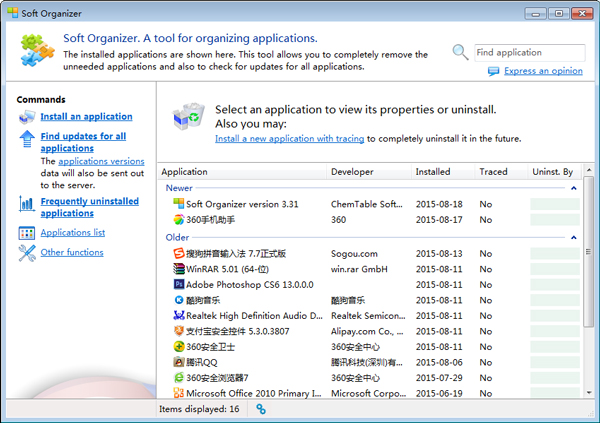Select Soft Organizer version 3.31 row
The height and width of the screenshot is (423, 600).
(x=370, y=204)
